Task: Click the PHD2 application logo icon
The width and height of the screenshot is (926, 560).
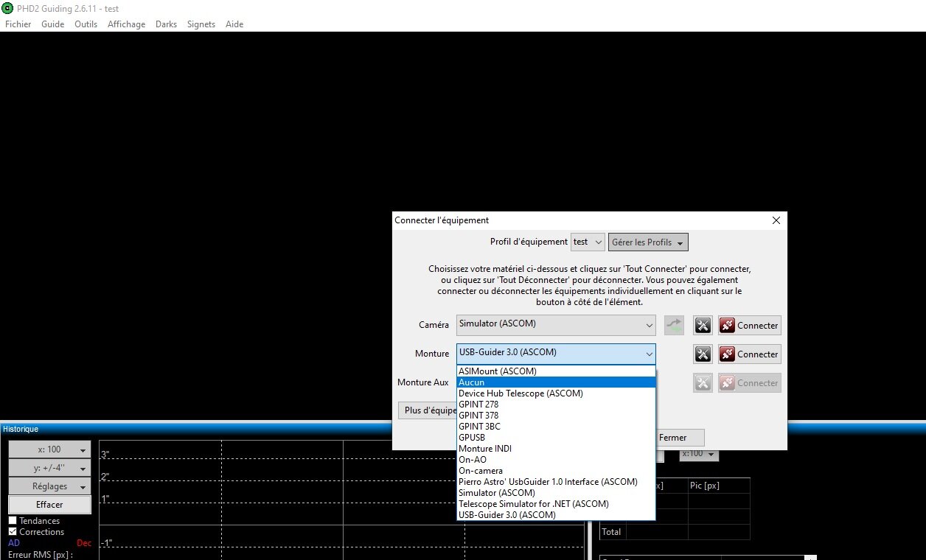Action: [7, 8]
